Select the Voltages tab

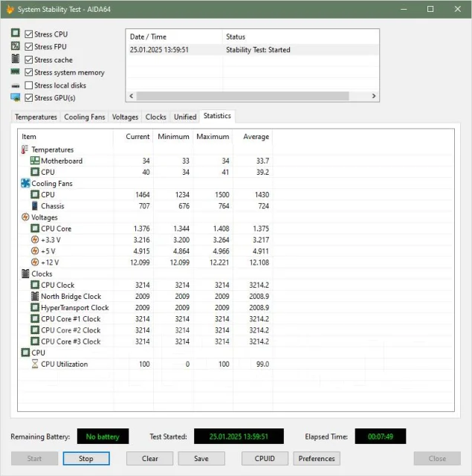point(125,117)
